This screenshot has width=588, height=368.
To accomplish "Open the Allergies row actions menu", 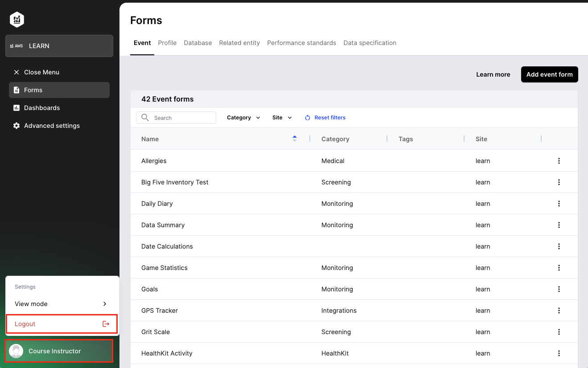I will (x=559, y=160).
